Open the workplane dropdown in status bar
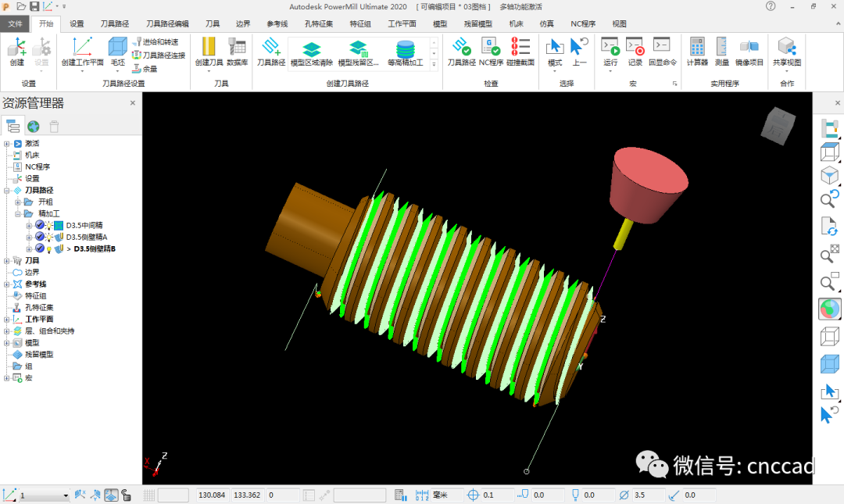Viewport: 844px width, 504px height. click(x=66, y=495)
